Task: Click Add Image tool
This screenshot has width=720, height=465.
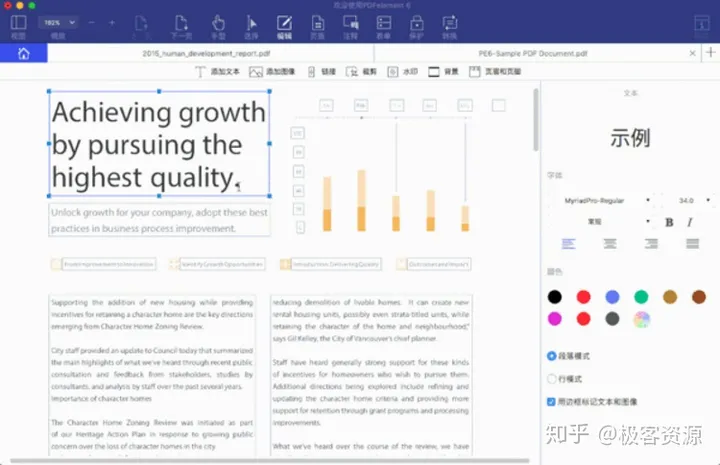Action: pyautogui.click(x=272, y=72)
